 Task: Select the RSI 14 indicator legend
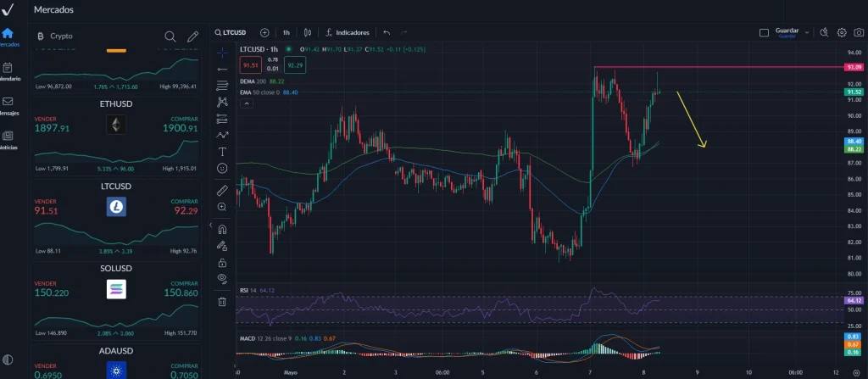(x=257, y=290)
